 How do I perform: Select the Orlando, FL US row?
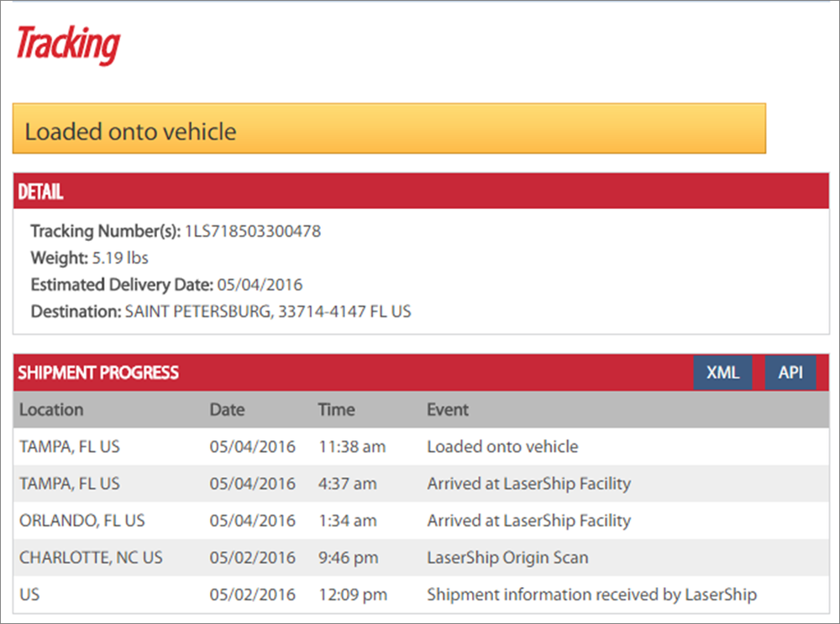pos(82,521)
